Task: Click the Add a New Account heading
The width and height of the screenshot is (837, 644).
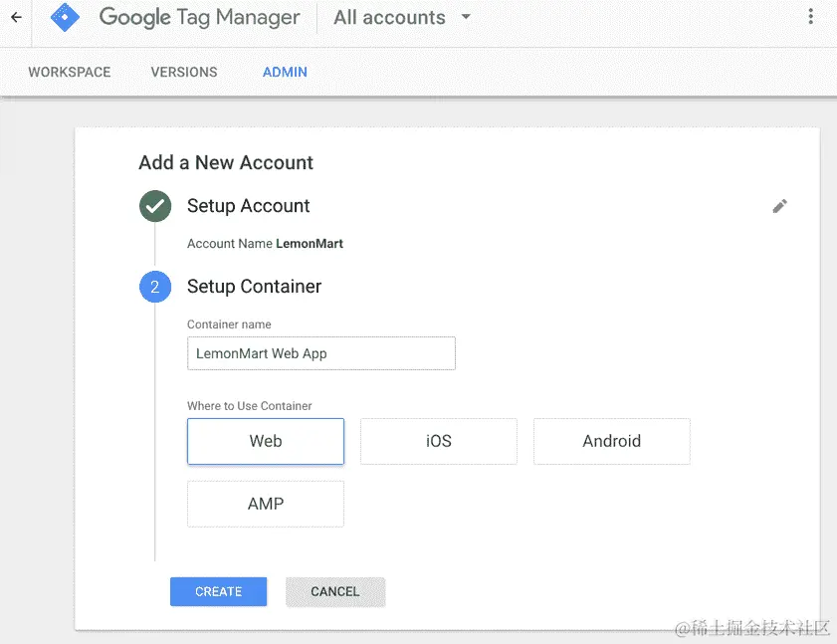Action: tap(226, 162)
